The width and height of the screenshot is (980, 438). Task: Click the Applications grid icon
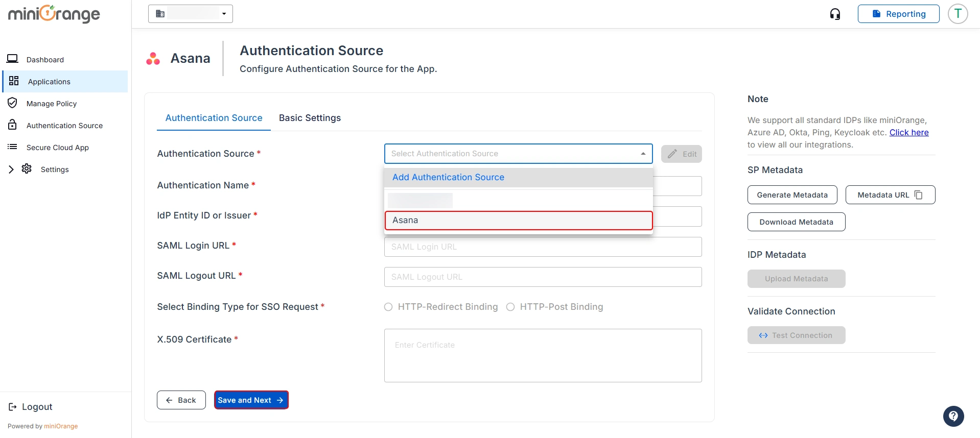(x=14, y=81)
